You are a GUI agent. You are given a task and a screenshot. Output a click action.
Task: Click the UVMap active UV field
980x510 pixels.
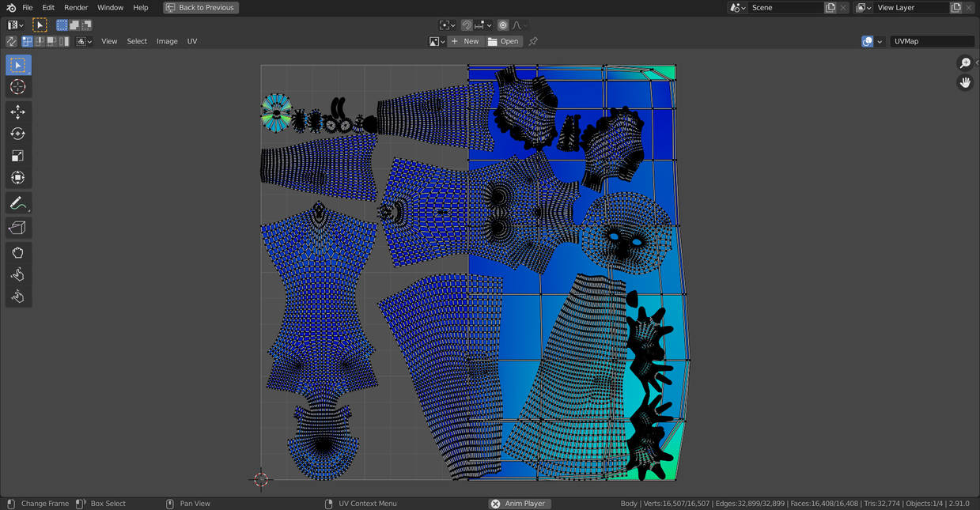pos(933,41)
